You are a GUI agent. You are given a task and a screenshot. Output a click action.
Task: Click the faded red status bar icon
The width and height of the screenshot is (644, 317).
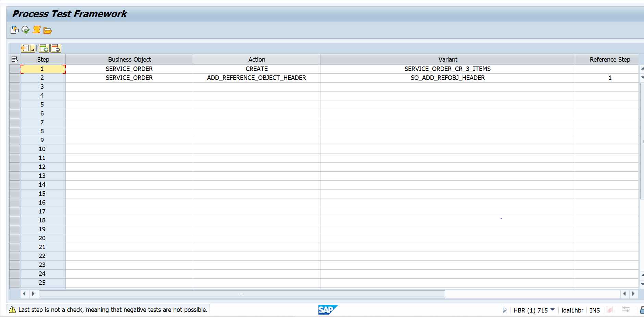coord(609,310)
